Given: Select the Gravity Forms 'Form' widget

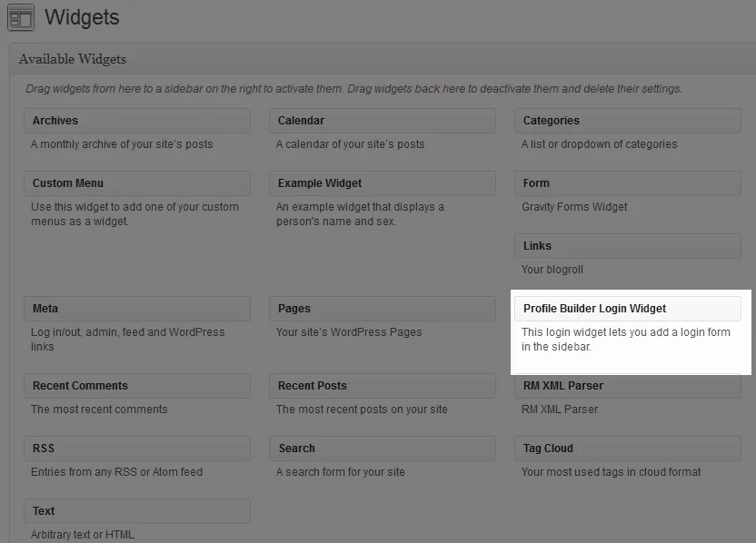Looking at the screenshot, I should pyautogui.click(x=627, y=183).
